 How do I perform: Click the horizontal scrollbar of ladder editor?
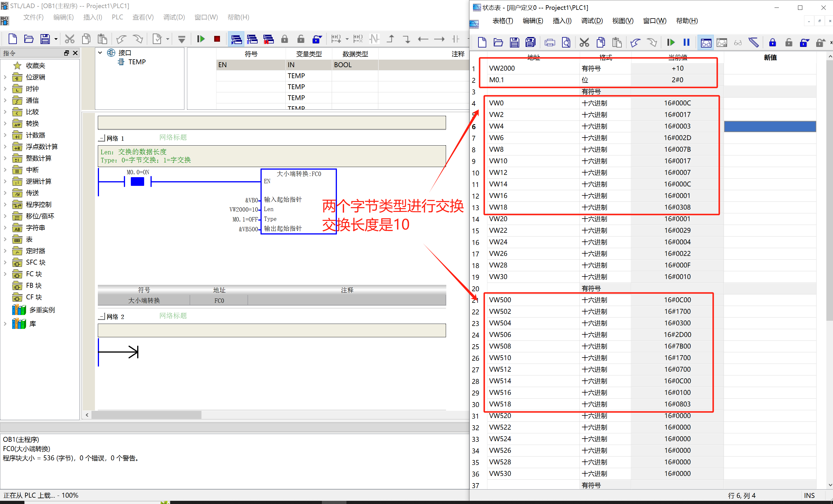[x=146, y=415]
